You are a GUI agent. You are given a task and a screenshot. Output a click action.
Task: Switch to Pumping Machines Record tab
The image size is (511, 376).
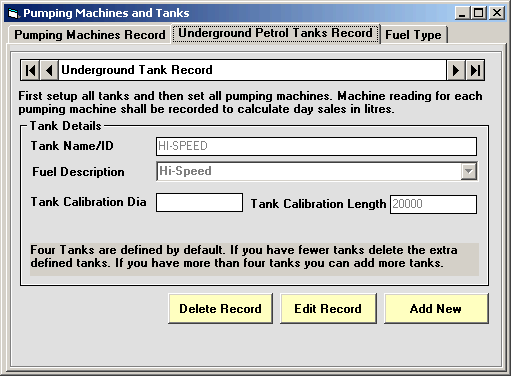[90, 35]
